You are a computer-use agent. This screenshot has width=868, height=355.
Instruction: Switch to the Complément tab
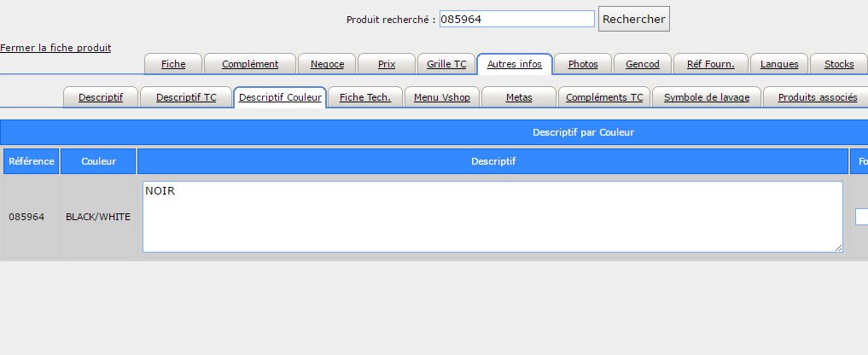[x=250, y=64]
